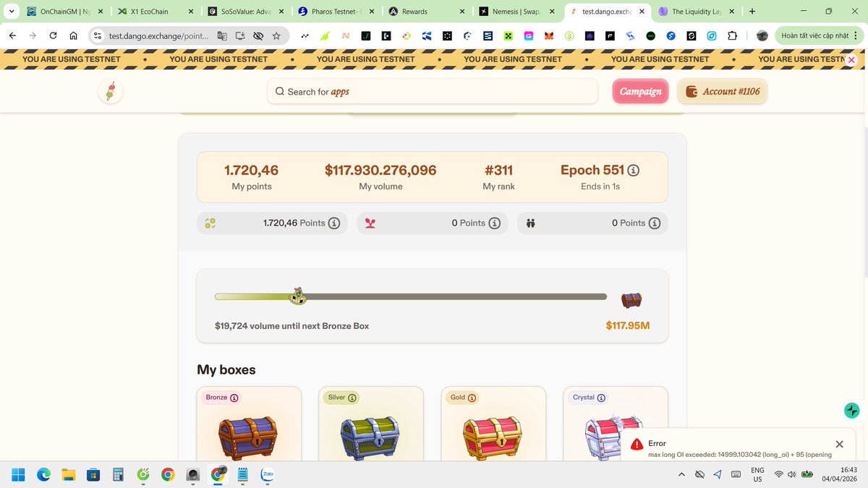Dismiss the testnet warning banner

(x=851, y=61)
